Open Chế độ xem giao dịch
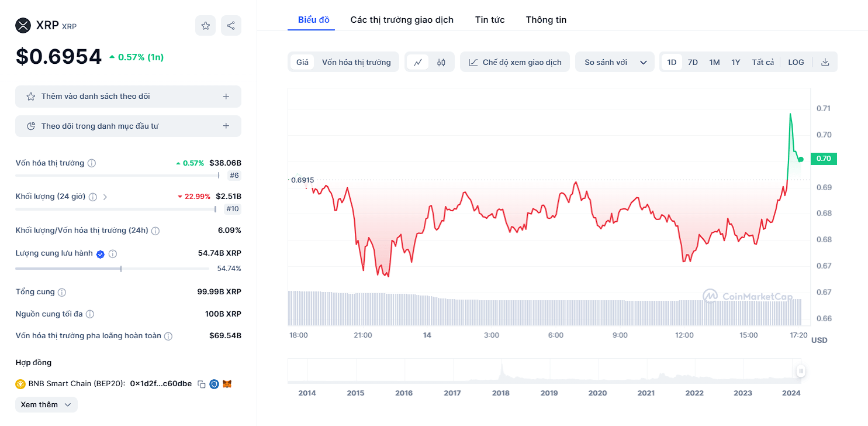The width and height of the screenshot is (868, 426). click(x=515, y=62)
